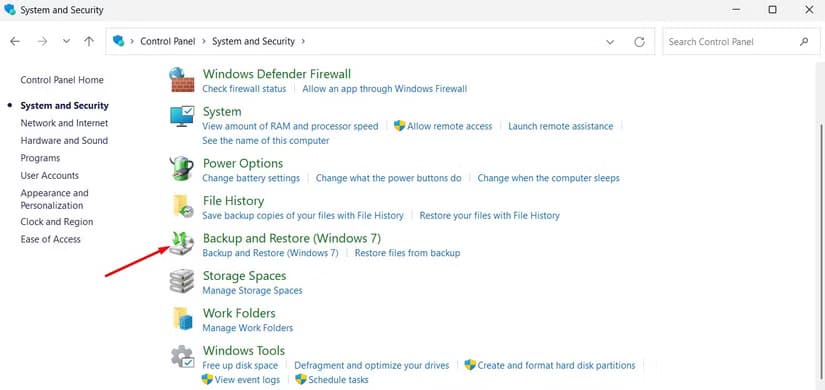The height and width of the screenshot is (390, 825).
Task: Open the Backup and Restore drive icon
Action: click(182, 243)
